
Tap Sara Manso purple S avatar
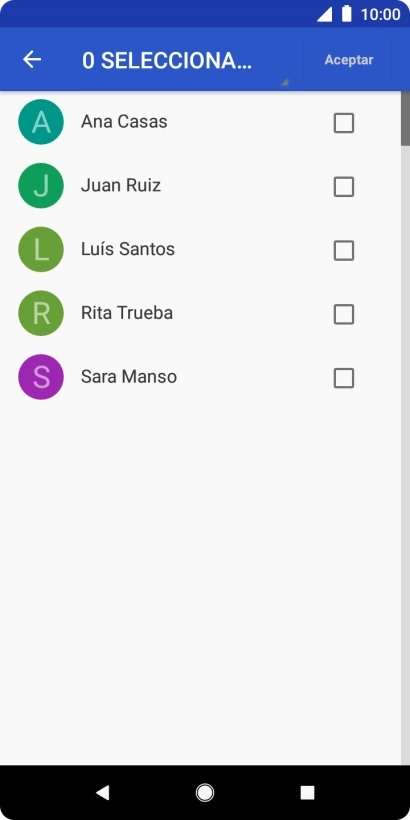tap(41, 377)
